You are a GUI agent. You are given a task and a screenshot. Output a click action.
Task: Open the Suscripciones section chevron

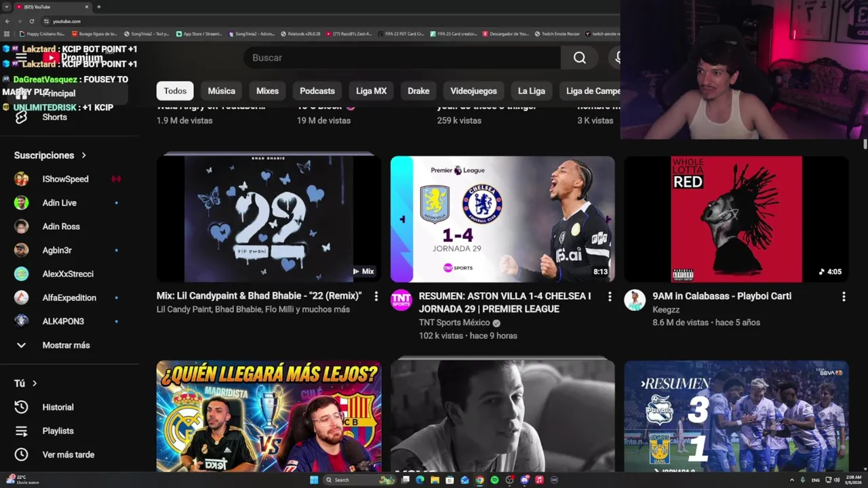84,155
